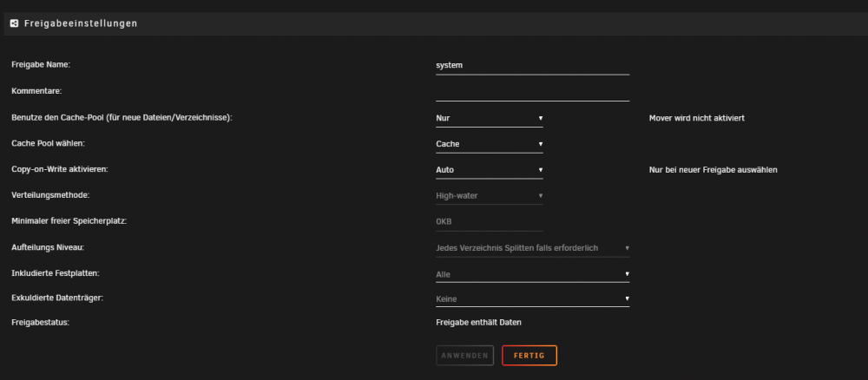
Task: Open the Cache Pool wählen dropdown
Action: (490, 144)
